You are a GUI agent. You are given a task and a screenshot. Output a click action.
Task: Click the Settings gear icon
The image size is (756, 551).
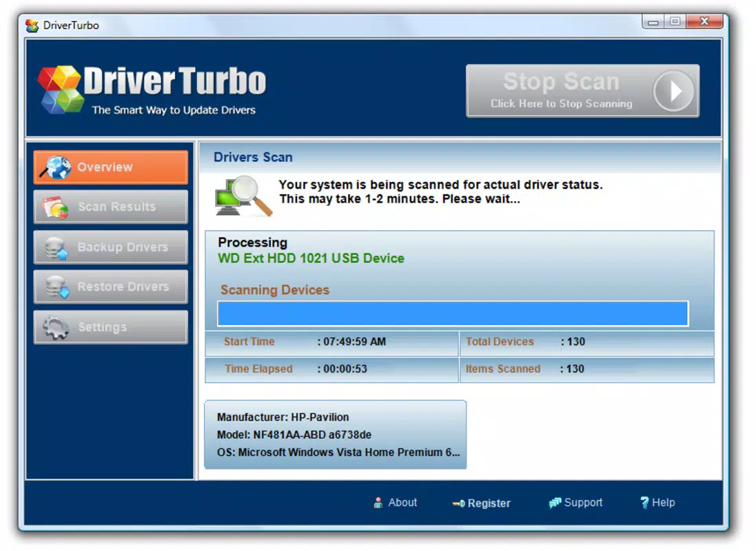[x=56, y=327]
